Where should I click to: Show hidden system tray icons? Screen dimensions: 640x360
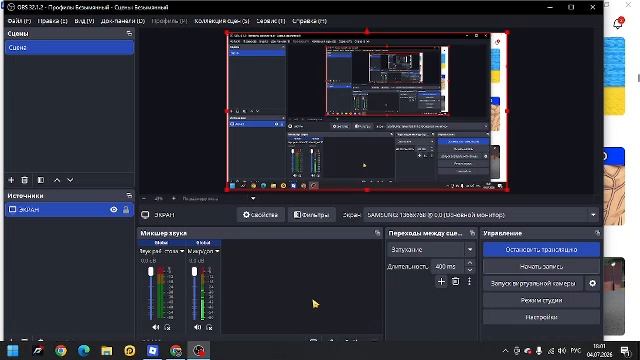[505, 351]
